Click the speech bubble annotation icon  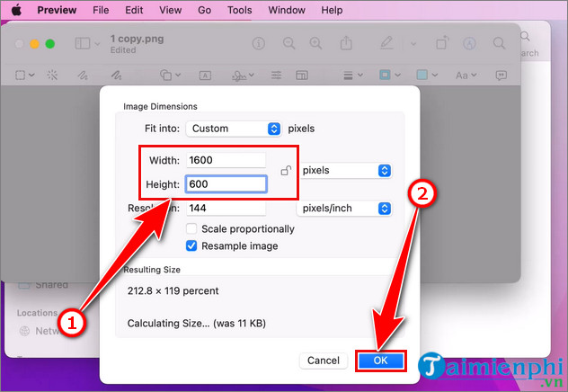tap(501, 76)
